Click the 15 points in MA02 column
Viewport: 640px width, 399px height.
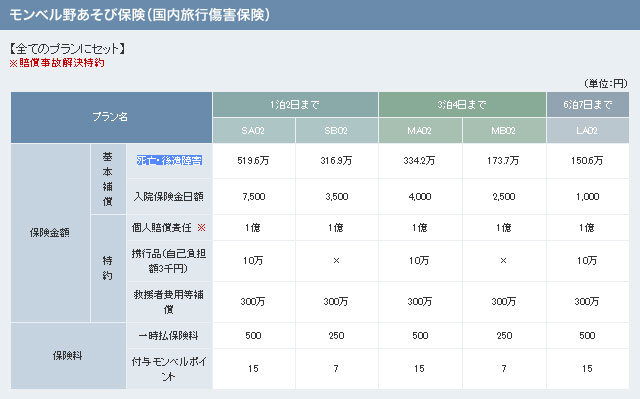(420, 369)
